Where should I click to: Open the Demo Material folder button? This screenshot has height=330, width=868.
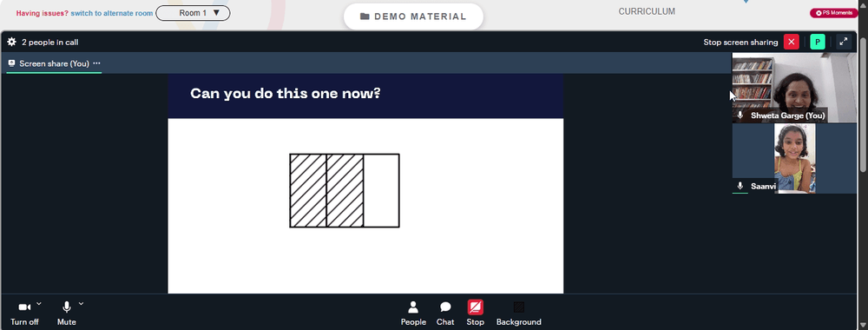tap(413, 16)
